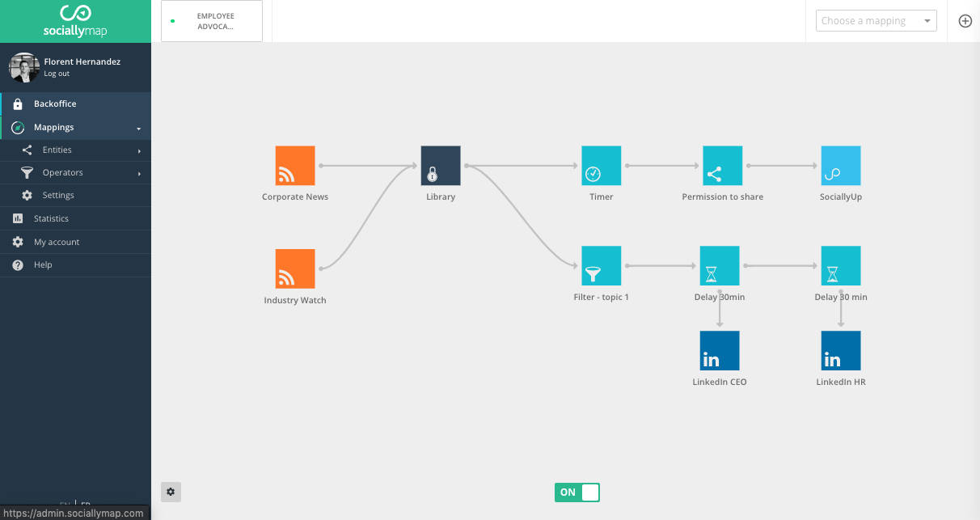Click the Timer operator node
Screen dimensions: 980x520
(x=601, y=166)
